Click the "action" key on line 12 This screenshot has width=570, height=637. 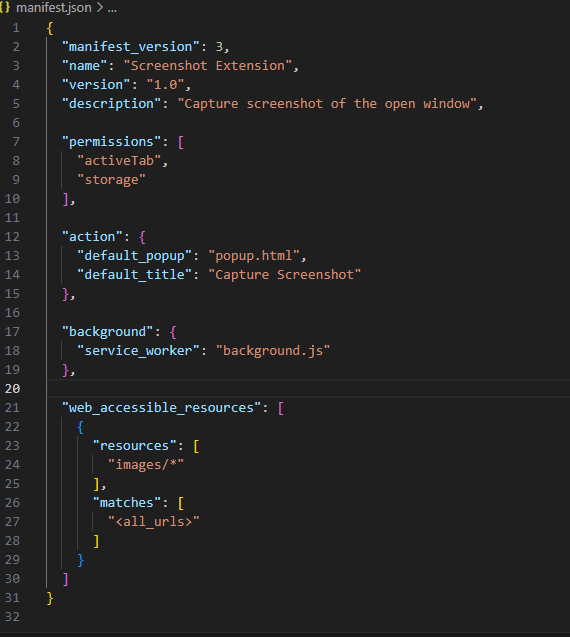92,236
